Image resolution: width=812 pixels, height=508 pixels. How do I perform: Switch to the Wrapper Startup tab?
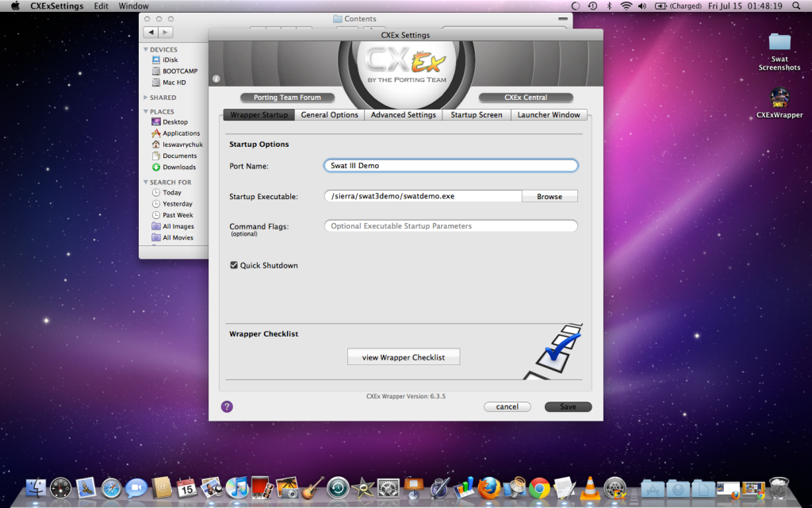[259, 114]
